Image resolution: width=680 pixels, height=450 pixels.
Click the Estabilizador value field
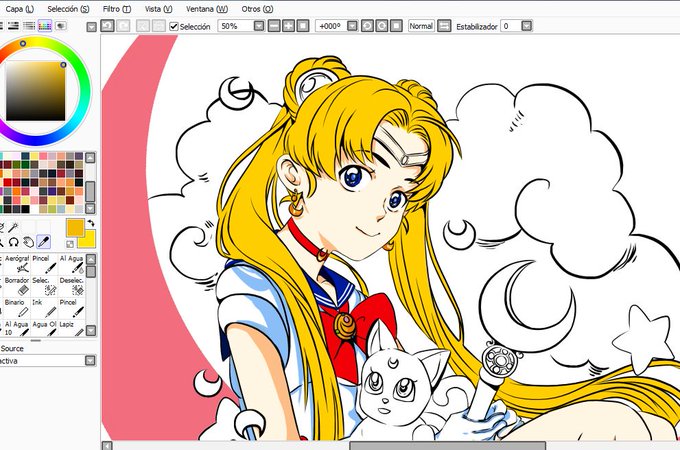511,26
